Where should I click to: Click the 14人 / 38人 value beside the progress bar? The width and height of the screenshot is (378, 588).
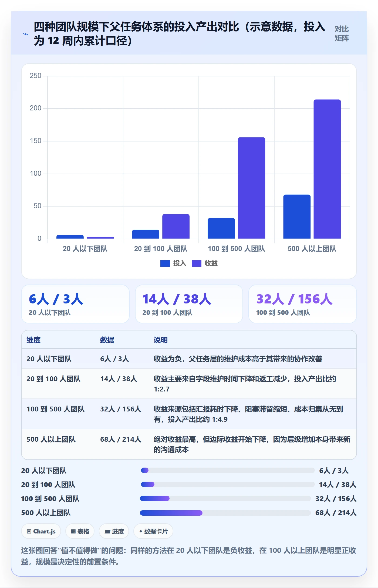337,485
